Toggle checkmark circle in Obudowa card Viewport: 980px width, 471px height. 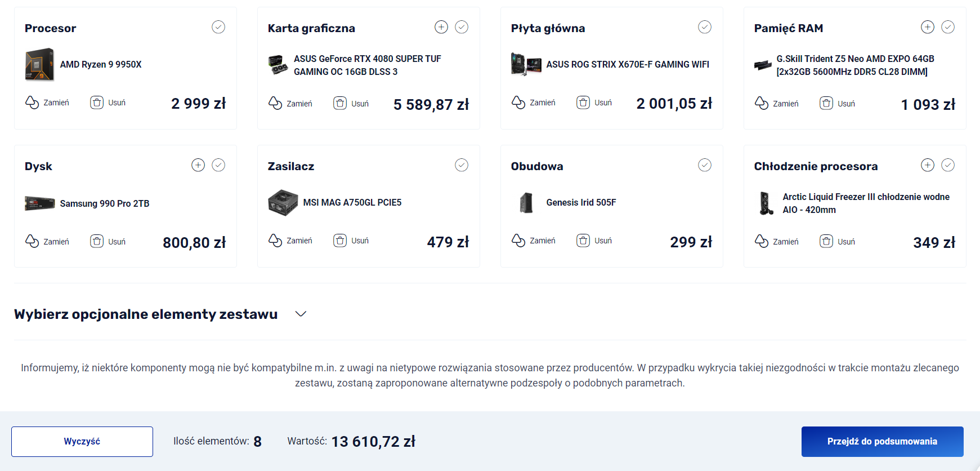point(705,165)
